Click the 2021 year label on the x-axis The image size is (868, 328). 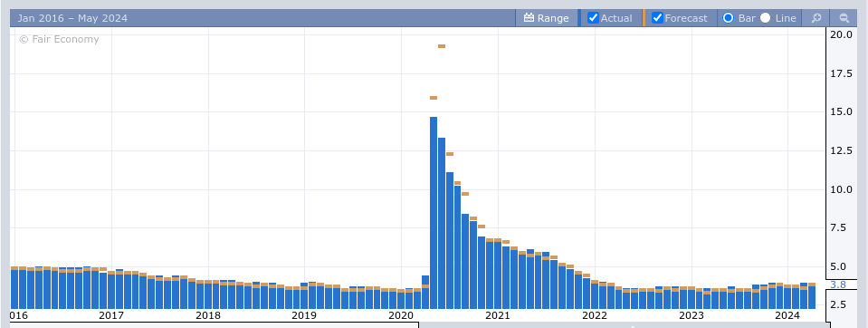(x=497, y=315)
